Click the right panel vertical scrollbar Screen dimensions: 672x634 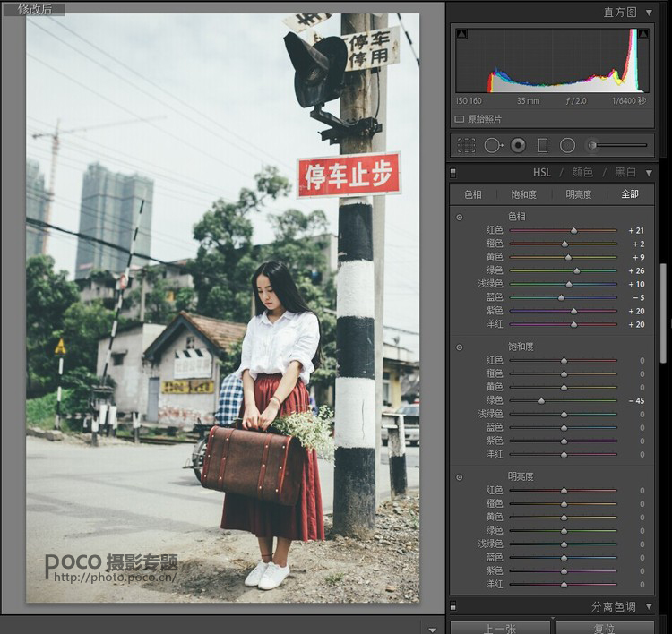[663, 313]
